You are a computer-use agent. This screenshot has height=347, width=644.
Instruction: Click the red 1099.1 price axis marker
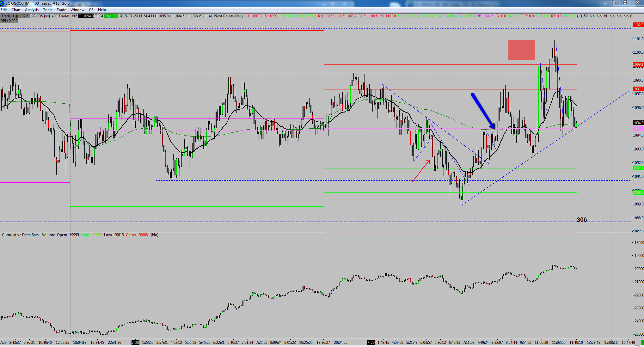(x=638, y=64)
